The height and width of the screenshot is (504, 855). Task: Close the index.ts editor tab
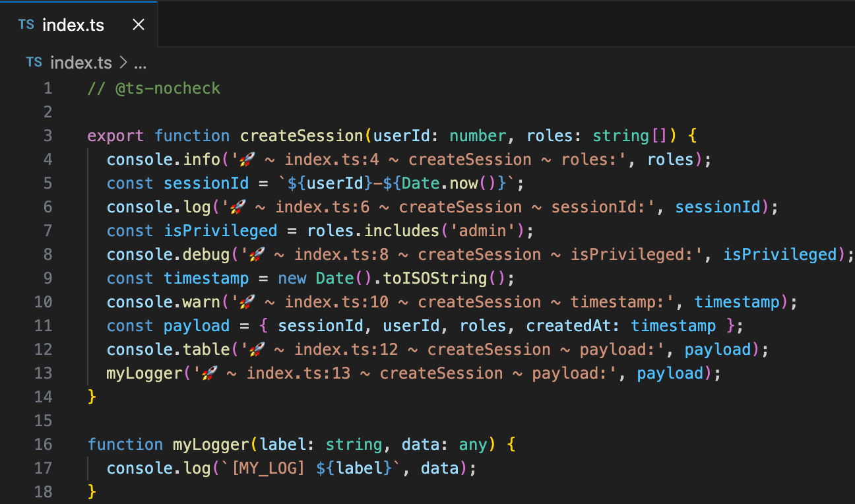[138, 24]
